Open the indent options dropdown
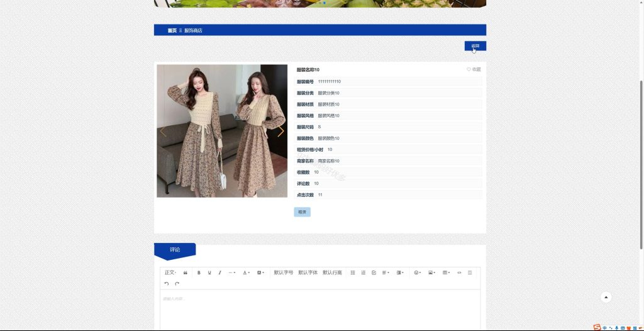This screenshot has width=644, height=331. [400, 272]
